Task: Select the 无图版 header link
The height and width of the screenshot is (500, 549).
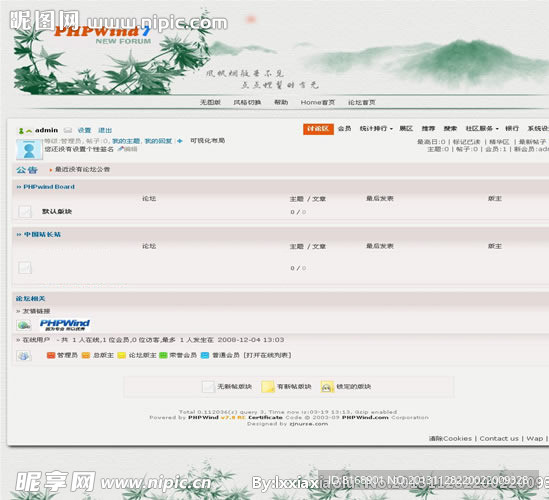Action: (210, 102)
